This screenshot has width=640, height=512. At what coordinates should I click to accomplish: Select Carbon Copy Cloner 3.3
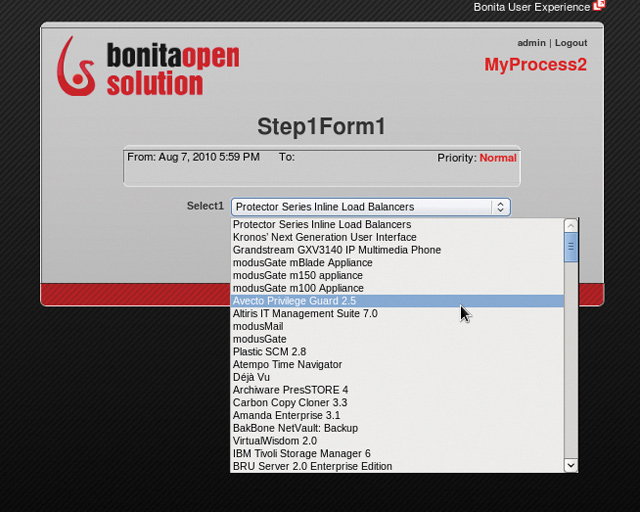tap(397, 403)
